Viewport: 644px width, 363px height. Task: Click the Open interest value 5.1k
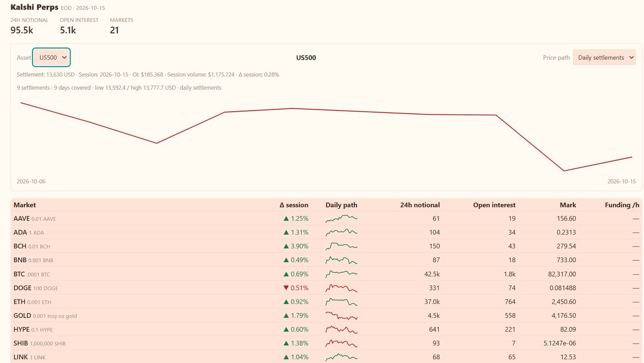click(68, 30)
